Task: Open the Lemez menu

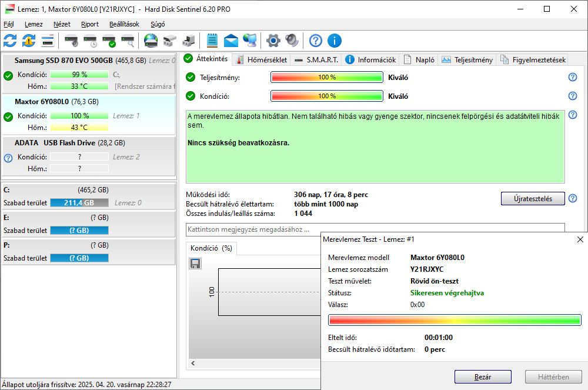Action: pos(34,24)
